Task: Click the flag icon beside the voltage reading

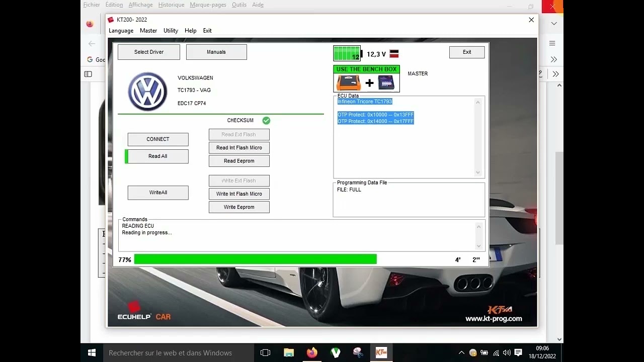Action: pyautogui.click(x=394, y=54)
